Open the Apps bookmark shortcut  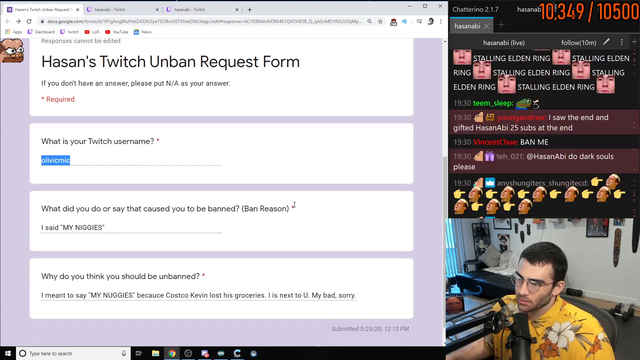13,32
